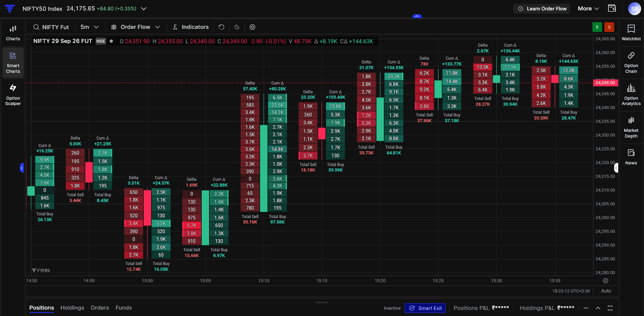Open the Order Flow chart type dropdown

pos(135,27)
